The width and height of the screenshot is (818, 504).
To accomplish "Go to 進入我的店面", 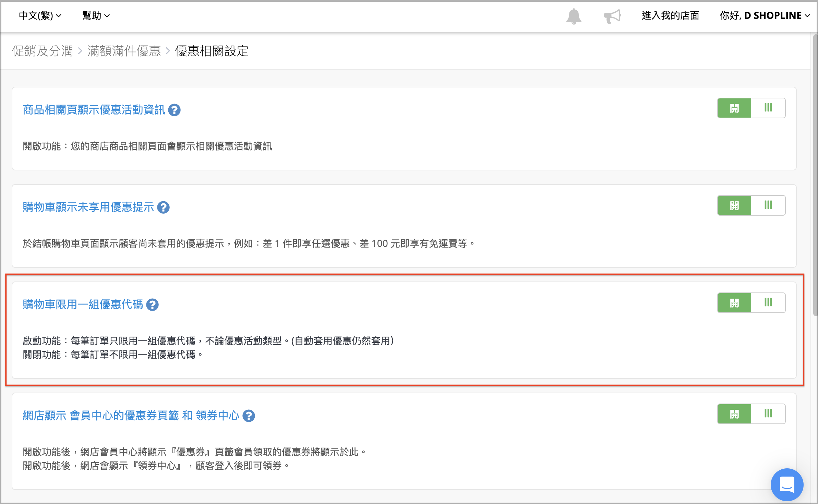I will click(670, 15).
